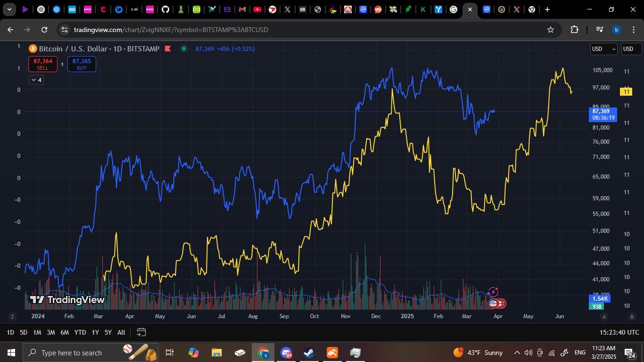Open the volume speaker tray icon

click(528, 353)
